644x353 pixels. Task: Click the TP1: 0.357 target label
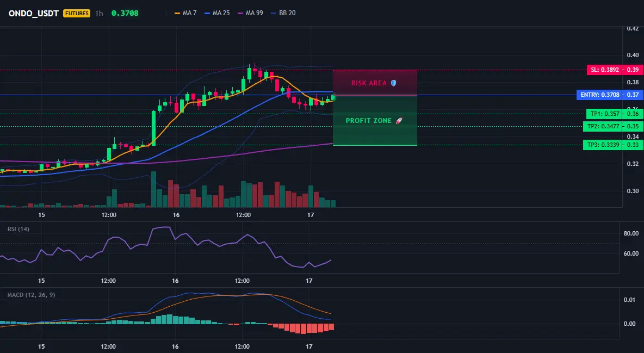point(604,114)
